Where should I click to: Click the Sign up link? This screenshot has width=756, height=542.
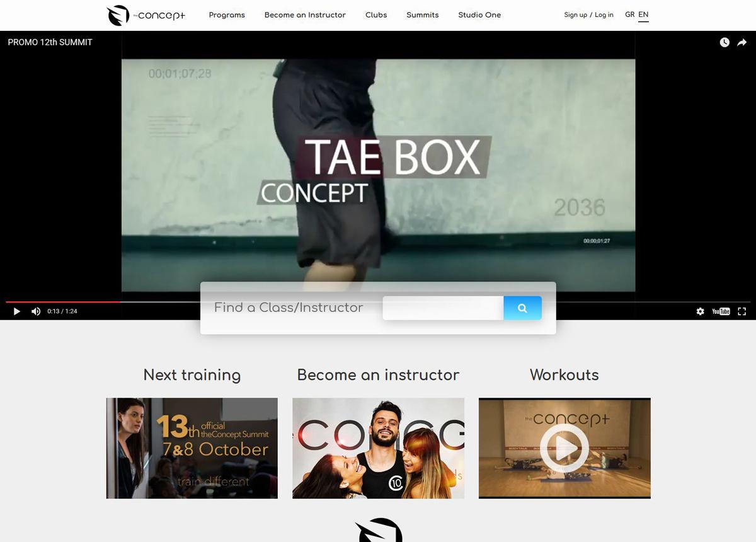pos(575,15)
